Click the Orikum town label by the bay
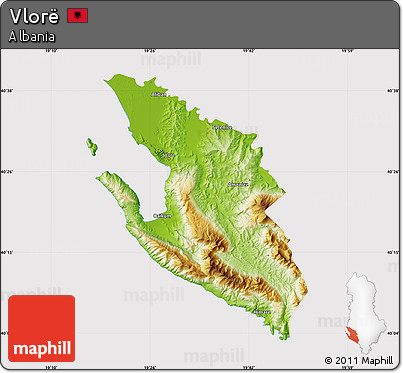 coord(162,216)
